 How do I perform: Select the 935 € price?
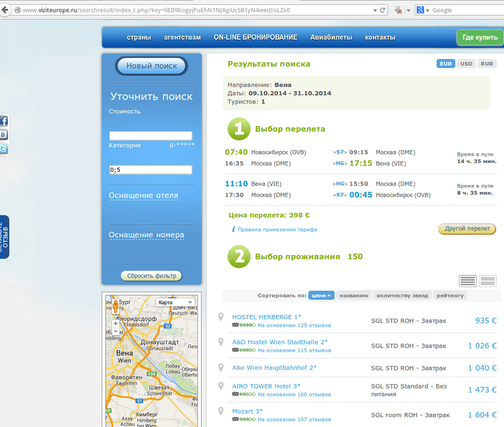pyautogui.click(x=486, y=321)
